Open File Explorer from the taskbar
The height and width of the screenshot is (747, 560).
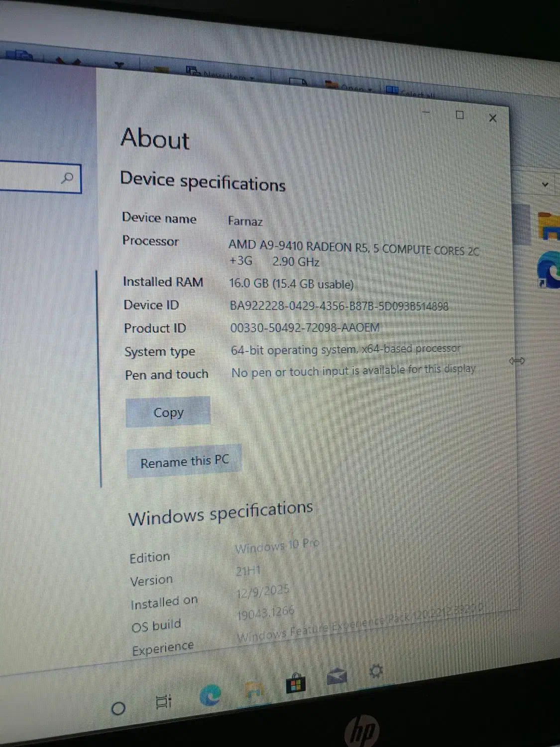[254, 689]
